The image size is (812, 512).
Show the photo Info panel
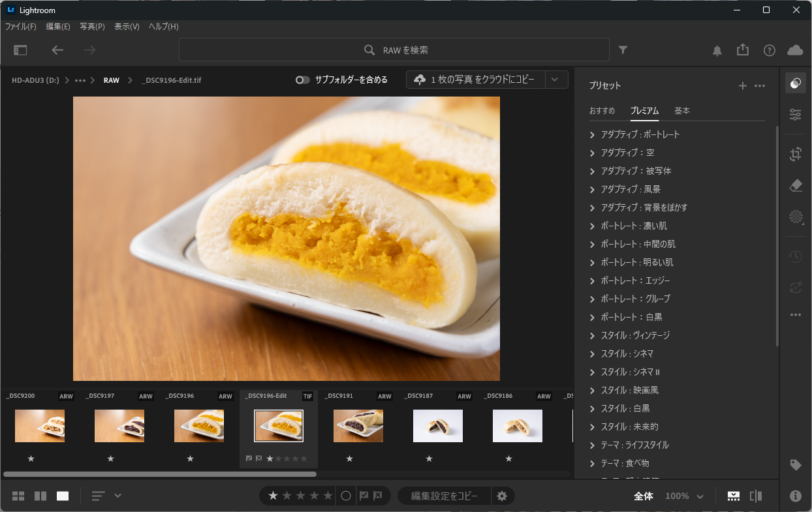[x=795, y=496]
